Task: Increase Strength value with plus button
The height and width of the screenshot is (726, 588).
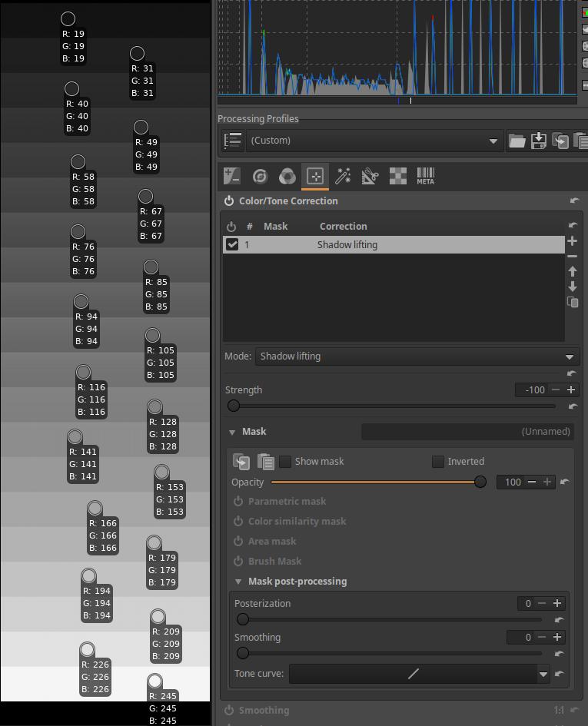Action: coord(570,390)
